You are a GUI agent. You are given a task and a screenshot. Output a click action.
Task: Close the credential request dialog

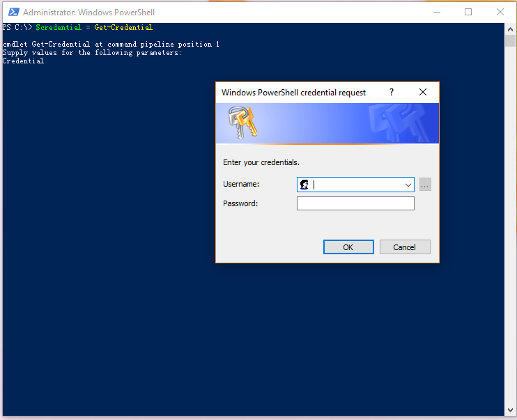click(x=423, y=92)
